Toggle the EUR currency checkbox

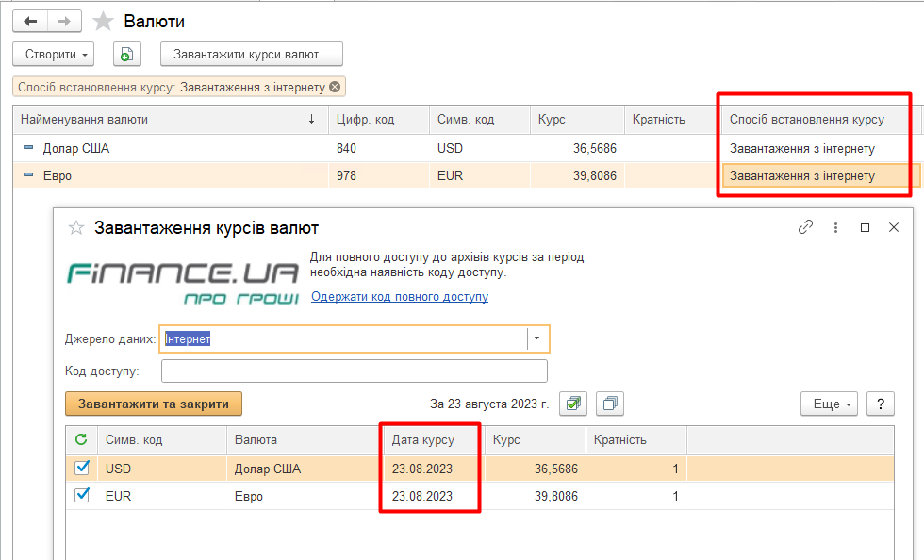[x=82, y=495]
